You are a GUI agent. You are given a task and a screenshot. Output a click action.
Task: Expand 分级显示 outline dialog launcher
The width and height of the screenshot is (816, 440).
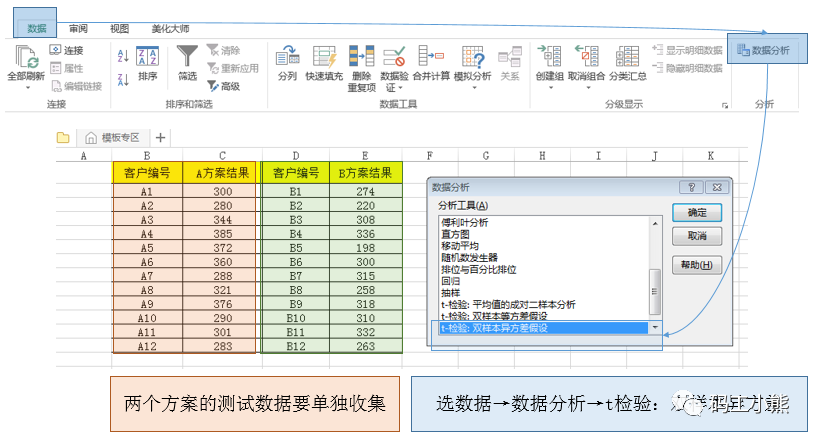724,106
